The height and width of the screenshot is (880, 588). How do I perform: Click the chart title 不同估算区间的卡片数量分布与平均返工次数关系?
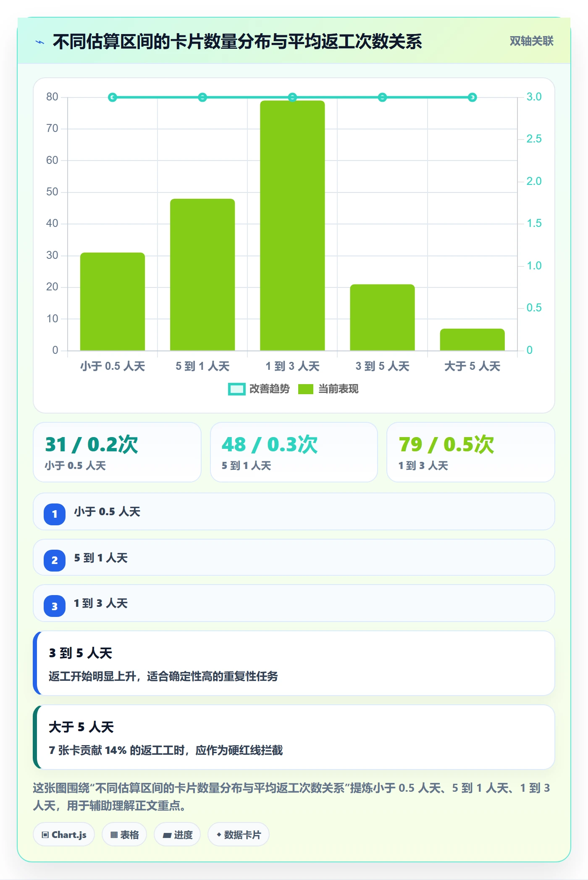[237, 42]
